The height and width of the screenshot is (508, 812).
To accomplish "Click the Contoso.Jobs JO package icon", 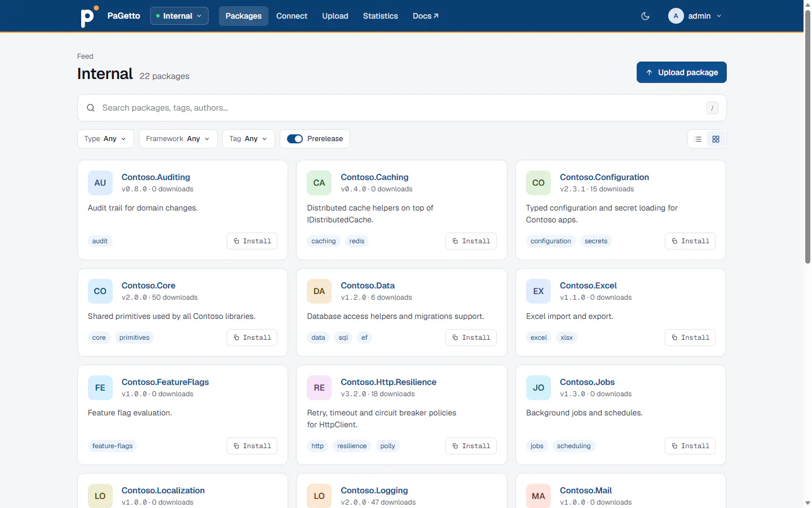I will point(539,388).
